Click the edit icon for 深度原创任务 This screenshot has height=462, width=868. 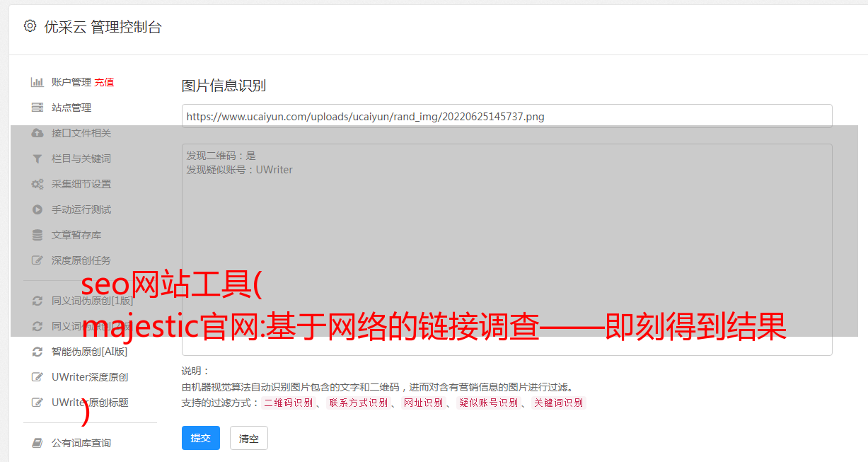pyautogui.click(x=37, y=260)
